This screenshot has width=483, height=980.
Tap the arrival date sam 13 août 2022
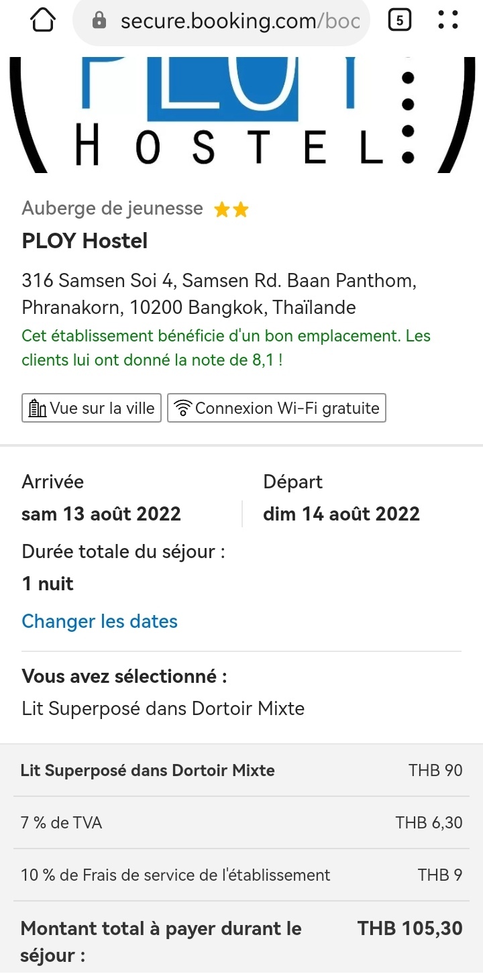[101, 514]
